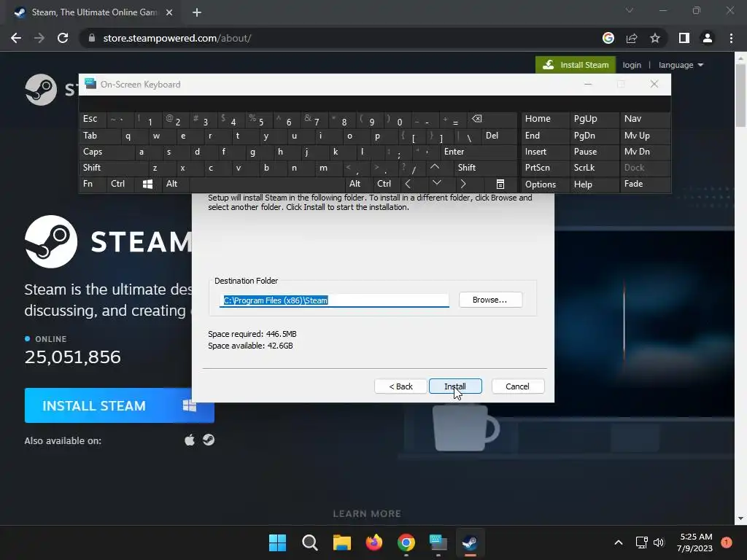Open the Chrome profile icon
This screenshot has width=747, height=560.
[708, 38]
